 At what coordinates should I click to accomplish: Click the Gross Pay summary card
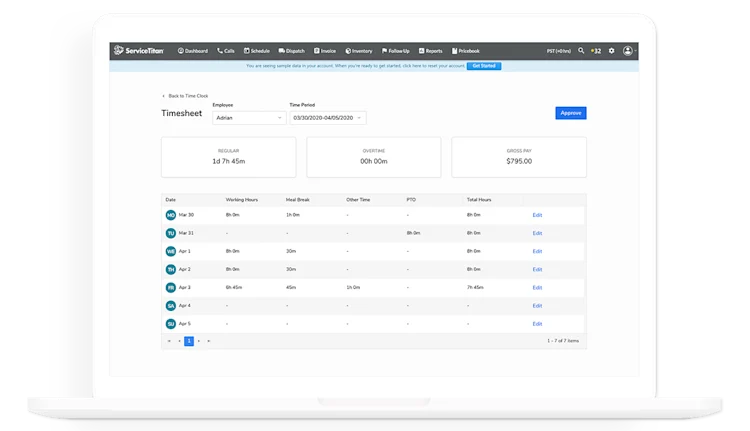point(519,157)
